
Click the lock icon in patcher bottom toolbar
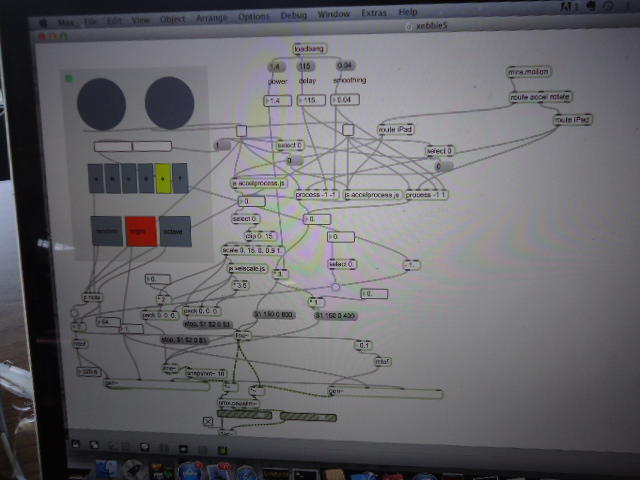pos(76,444)
